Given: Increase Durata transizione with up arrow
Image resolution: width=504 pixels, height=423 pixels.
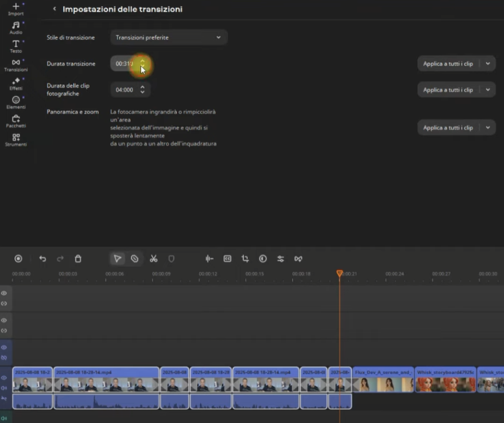Looking at the screenshot, I should tap(142, 61).
